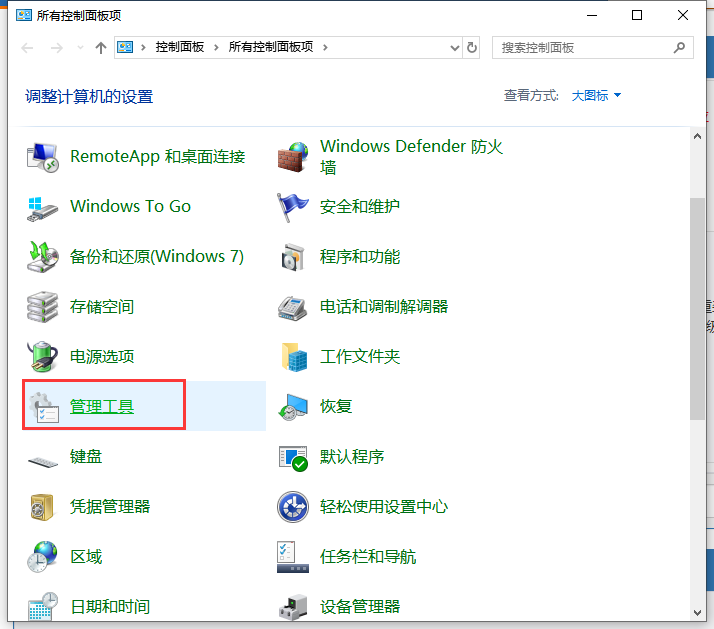
Task: Click the 存储空间 drives icon
Action: click(43, 307)
